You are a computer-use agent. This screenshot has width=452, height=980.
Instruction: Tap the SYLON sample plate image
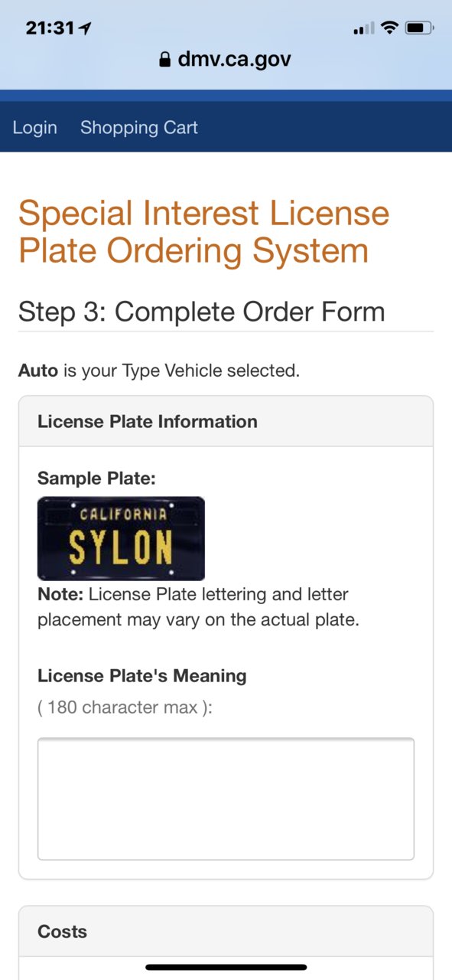point(121,538)
